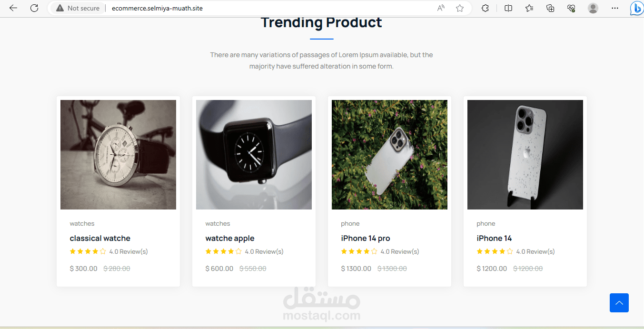This screenshot has height=329, width=644.
Task: Click the iPhone 14 product image
Action: 525,155
